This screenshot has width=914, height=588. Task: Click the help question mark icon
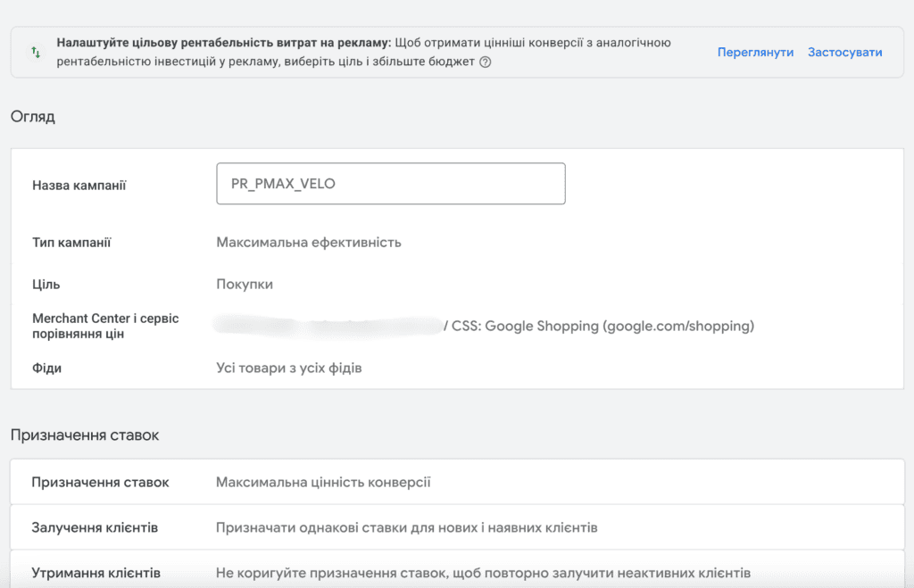tap(485, 62)
